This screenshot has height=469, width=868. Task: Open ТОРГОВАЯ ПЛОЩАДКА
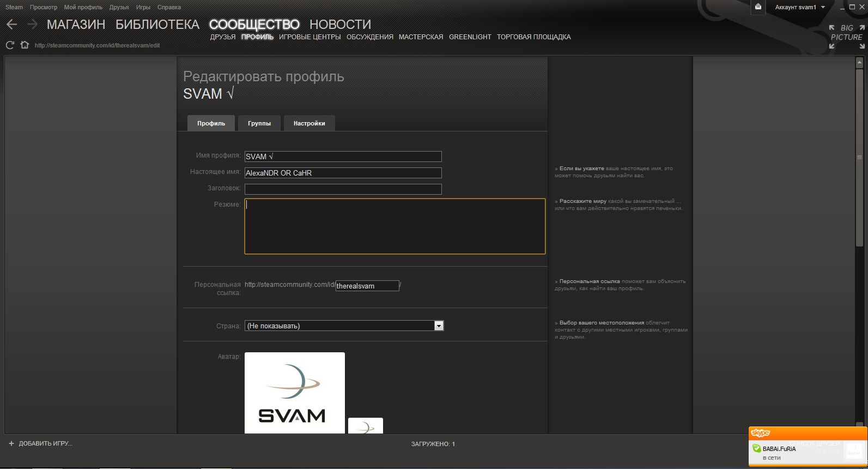coord(534,37)
